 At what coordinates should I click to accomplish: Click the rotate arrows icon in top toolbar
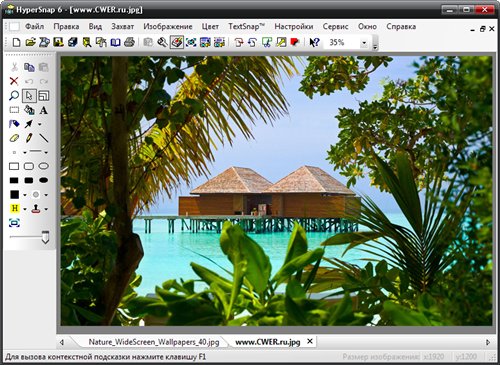pyautogui.click(x=252, y=42)
